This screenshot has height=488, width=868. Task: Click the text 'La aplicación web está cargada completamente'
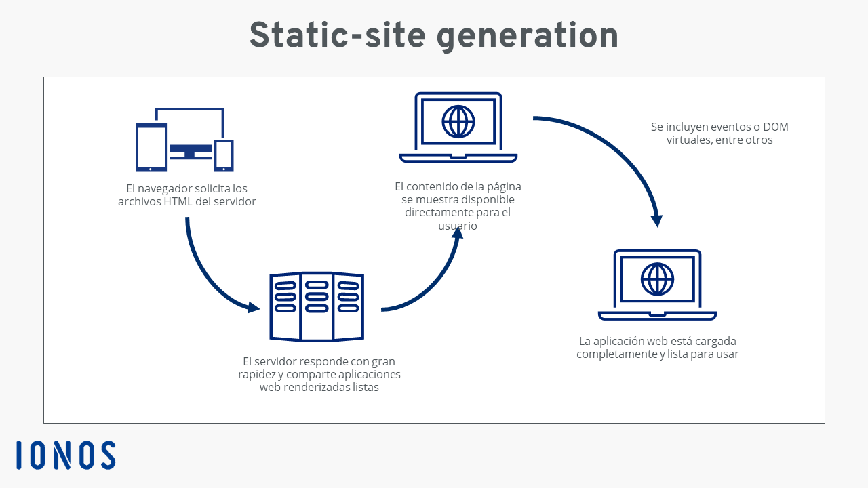pos(658,347)
